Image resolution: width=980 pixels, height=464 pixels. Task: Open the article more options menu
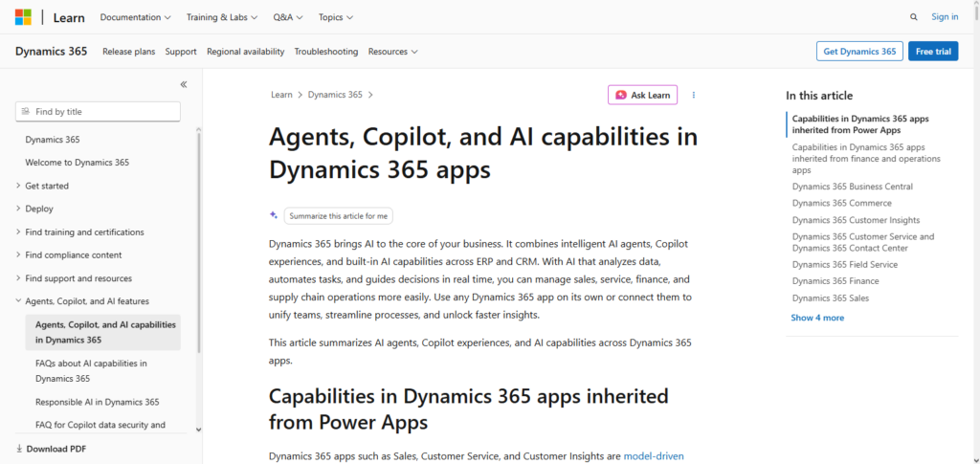[x=694, y=95]
